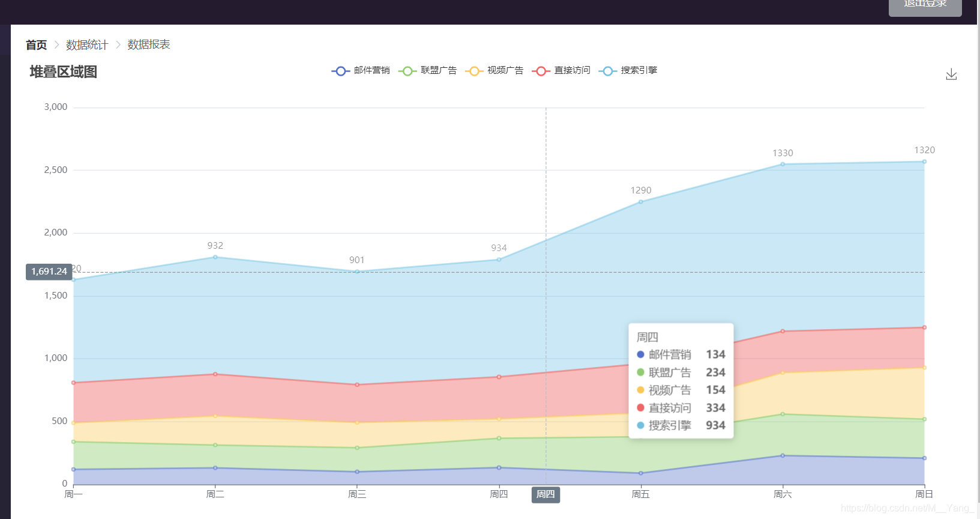980x519 pixels.
Task: Select the 934 data point on 周四
Action: coord(499,259)
